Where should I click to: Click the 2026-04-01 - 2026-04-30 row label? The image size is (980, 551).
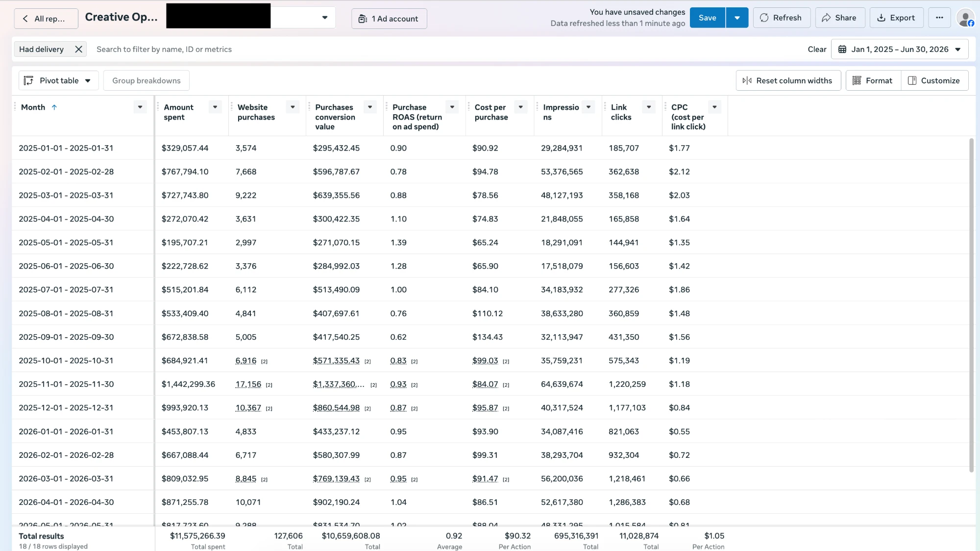coord(66,502)
